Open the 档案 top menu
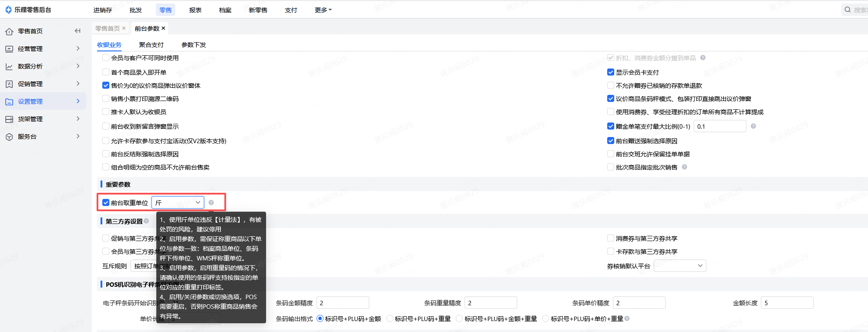 [225, 10]
